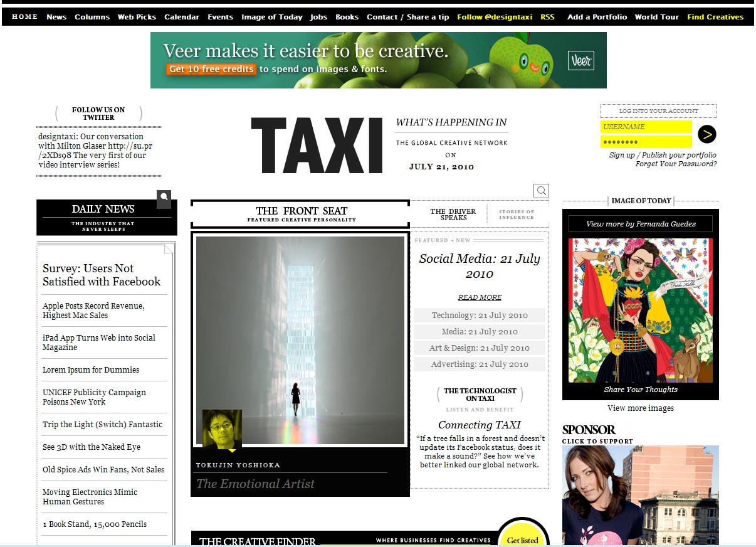756x547 pixels.
Task: Switch to The Driver Speaks tab
Action: pos(453,214)
